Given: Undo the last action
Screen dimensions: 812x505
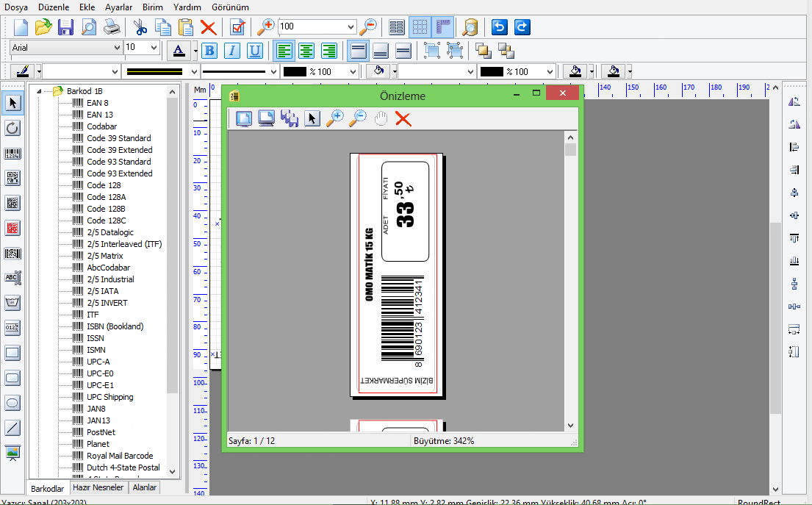Looking at the screenshot, I should [499, 27].
